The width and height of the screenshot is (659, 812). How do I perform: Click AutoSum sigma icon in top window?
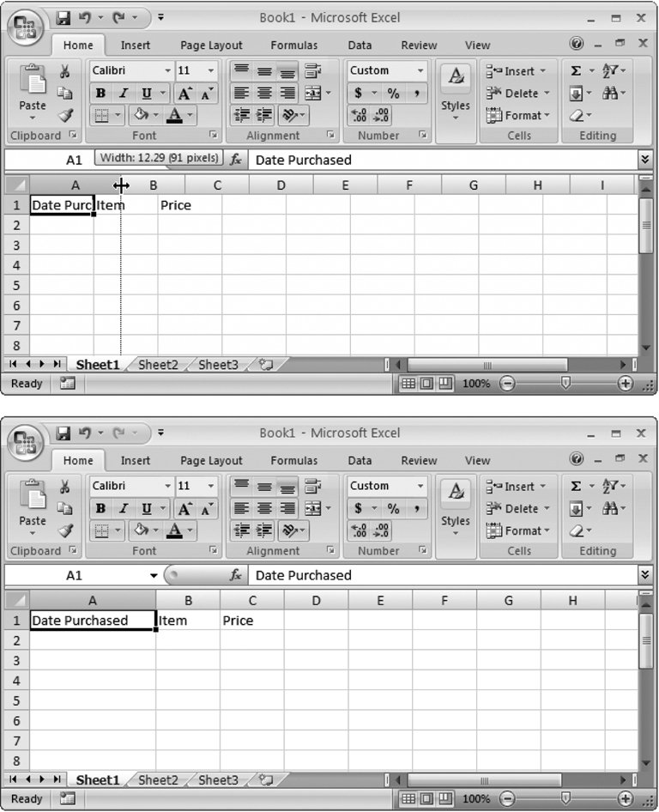(x=576, y=71)
